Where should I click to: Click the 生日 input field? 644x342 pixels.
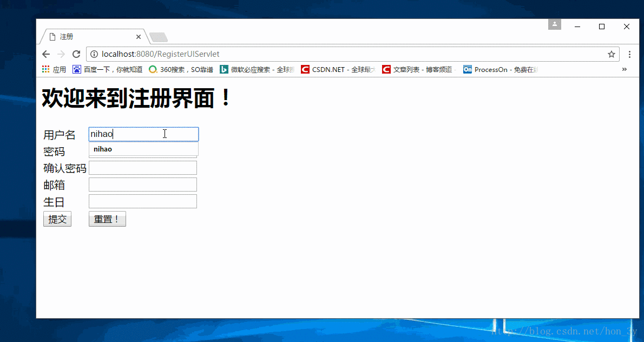[143, 202]
